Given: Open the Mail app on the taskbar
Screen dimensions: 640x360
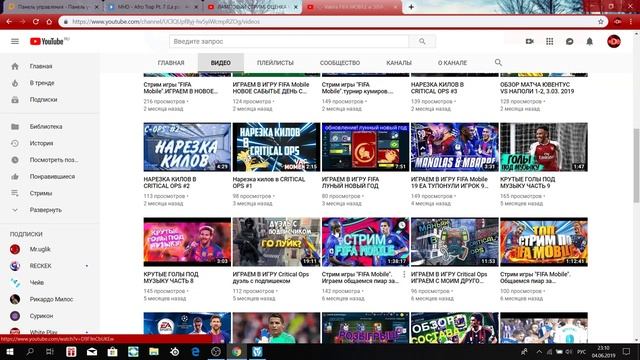Looking at the screenshot, I should click(92, 351).
